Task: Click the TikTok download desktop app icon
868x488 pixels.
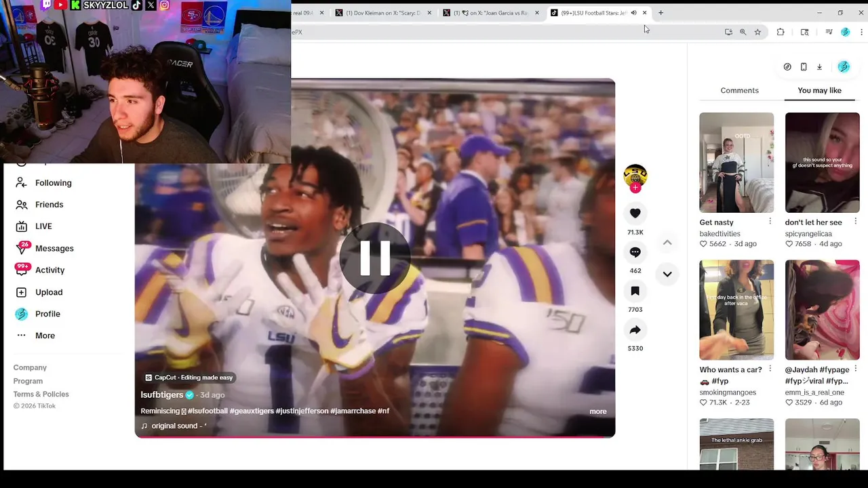Action: [819, 67]
